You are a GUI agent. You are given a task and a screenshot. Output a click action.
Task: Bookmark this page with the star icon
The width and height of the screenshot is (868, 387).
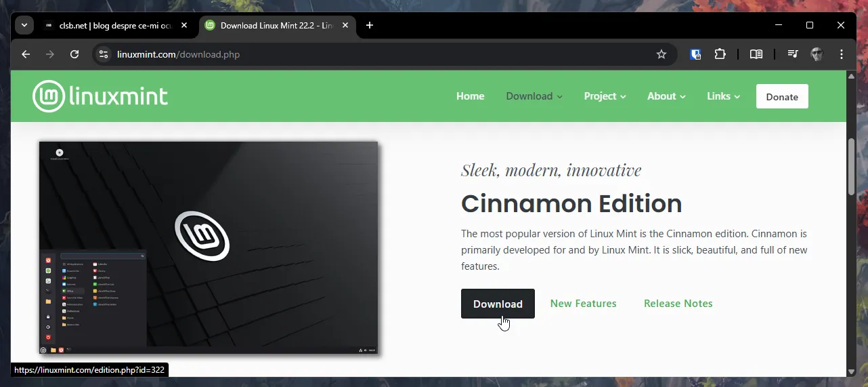point(661,54)
